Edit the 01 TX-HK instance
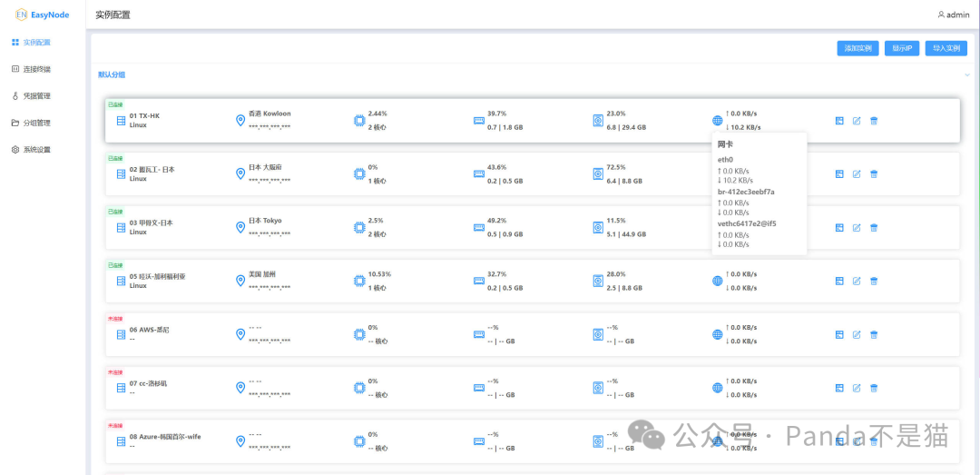980x475 pixels. click(857, 121)
